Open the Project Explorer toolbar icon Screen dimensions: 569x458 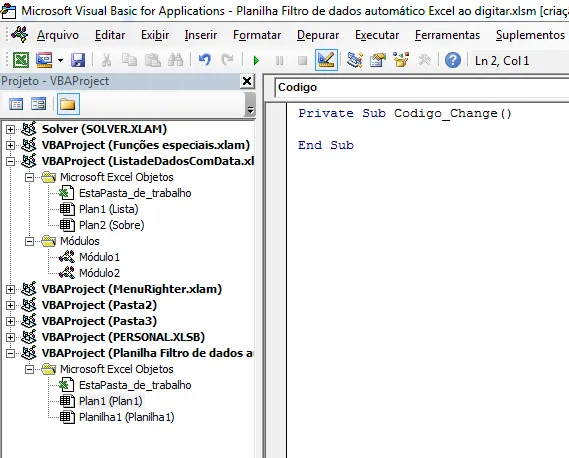tap(355, 60)
